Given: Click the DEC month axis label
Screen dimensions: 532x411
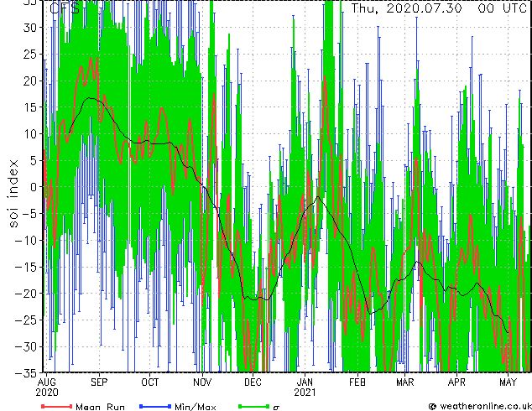Looking at the screenshot, I should click(253, 382).
